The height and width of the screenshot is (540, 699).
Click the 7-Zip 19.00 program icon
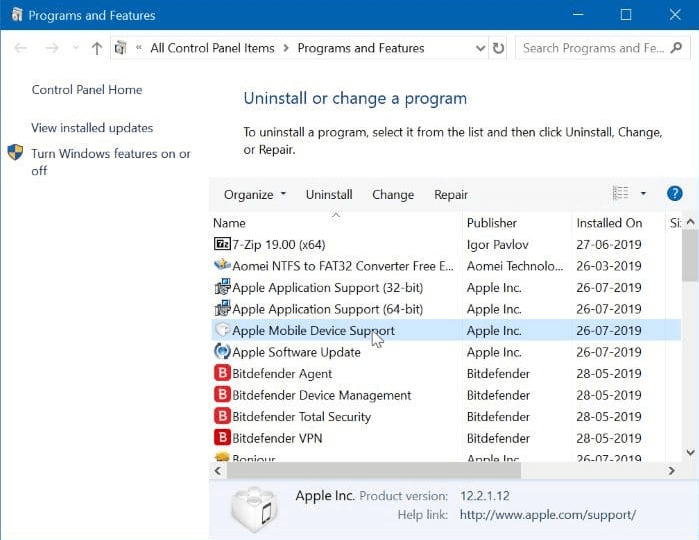coord(222,244)
